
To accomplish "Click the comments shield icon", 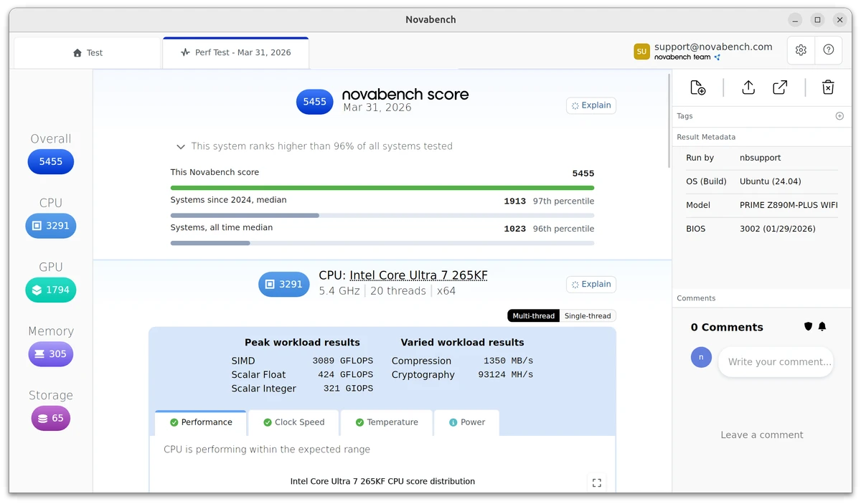I will tap(809, 327).
